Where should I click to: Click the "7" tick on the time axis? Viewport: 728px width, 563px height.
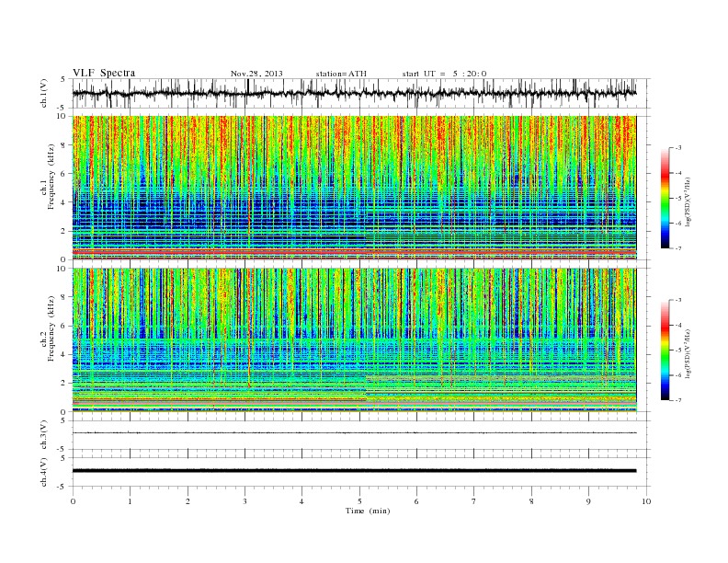point(474,501)
